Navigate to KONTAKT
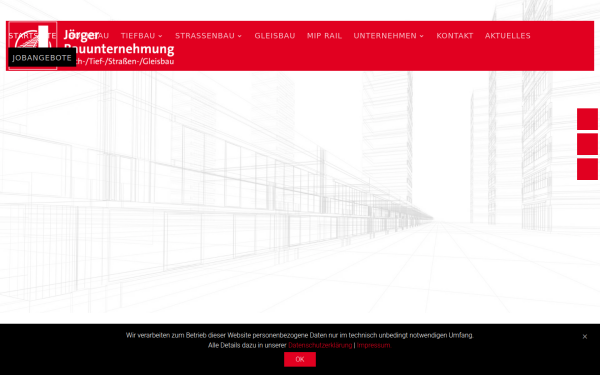600x375 pixels. point(455,36)
